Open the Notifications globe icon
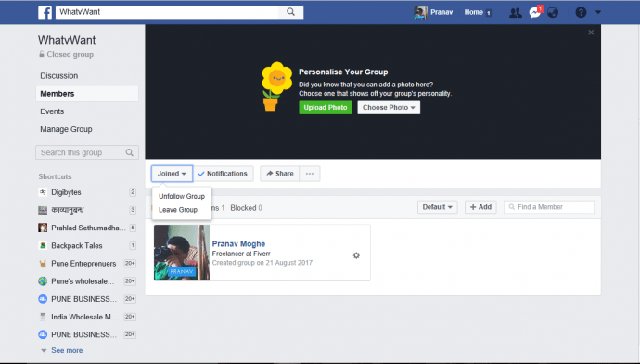Viewport: 640px width, 364px height. [x=552, y=13]
